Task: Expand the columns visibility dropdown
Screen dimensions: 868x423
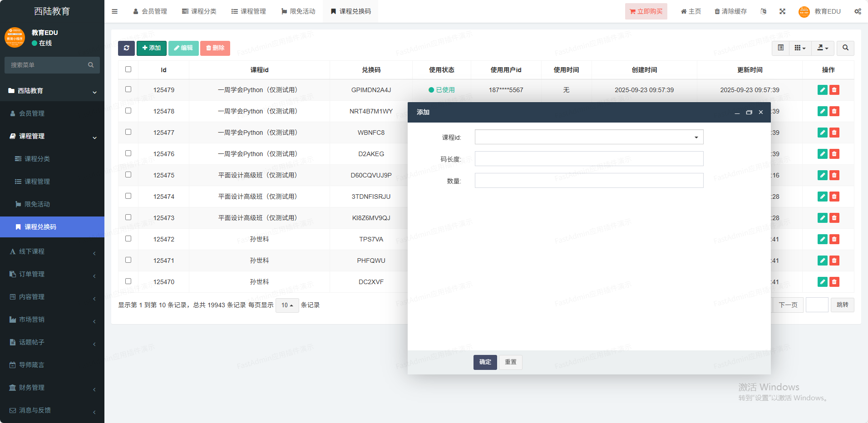Action: pyautogui.click(x=800, y=48)
